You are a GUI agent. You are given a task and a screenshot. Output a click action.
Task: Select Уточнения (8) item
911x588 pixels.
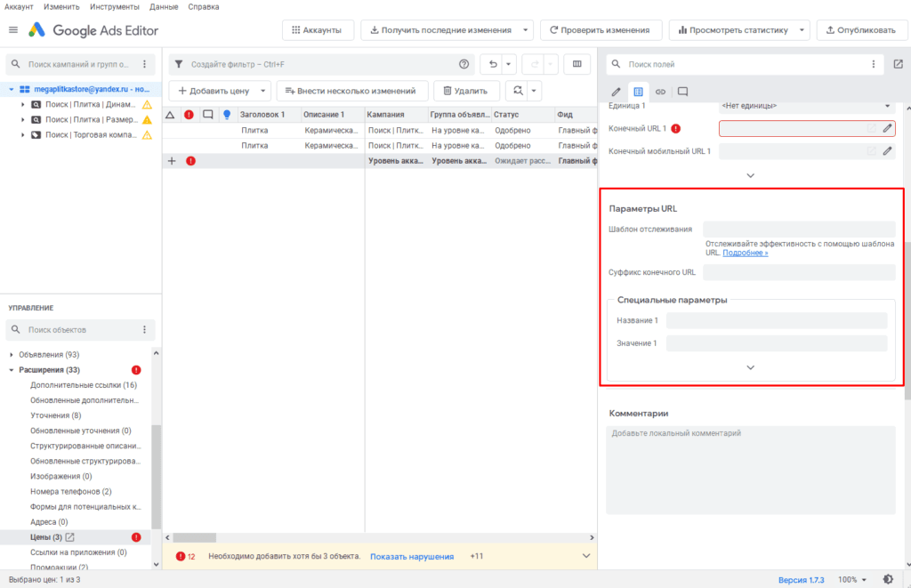coord(56,415)
